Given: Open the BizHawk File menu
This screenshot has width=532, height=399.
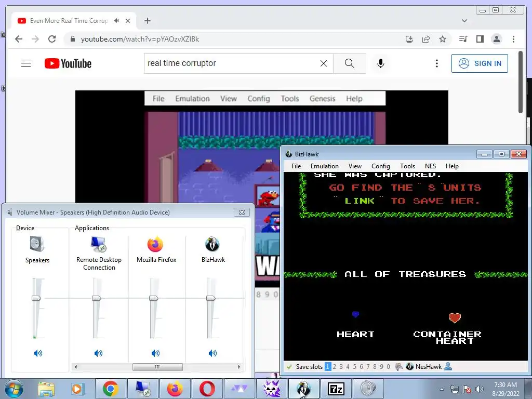Looking at the screenshot, I should pos(296,166).
